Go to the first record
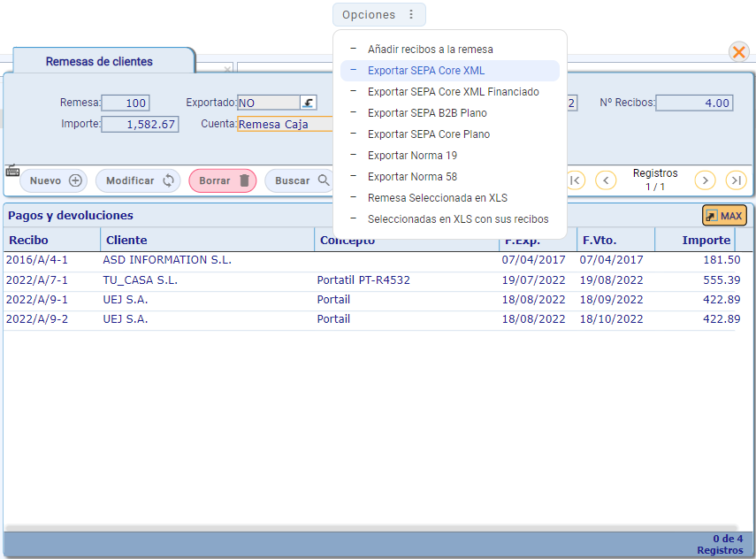This screenshot has width=756, height=559. pos(575,180)
